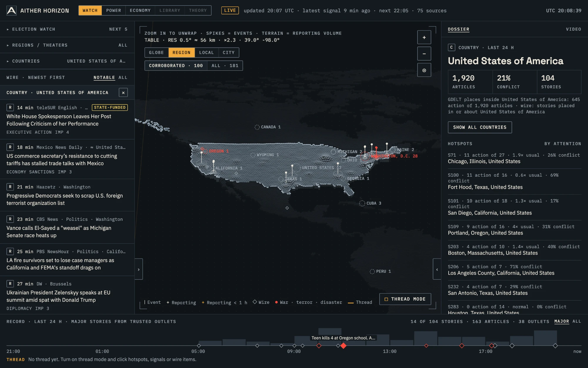Image resolution: width=588 pixels, height=368 pixels.
Task: Click the R badge on teleSUR story
Action: tap(10, 107)
